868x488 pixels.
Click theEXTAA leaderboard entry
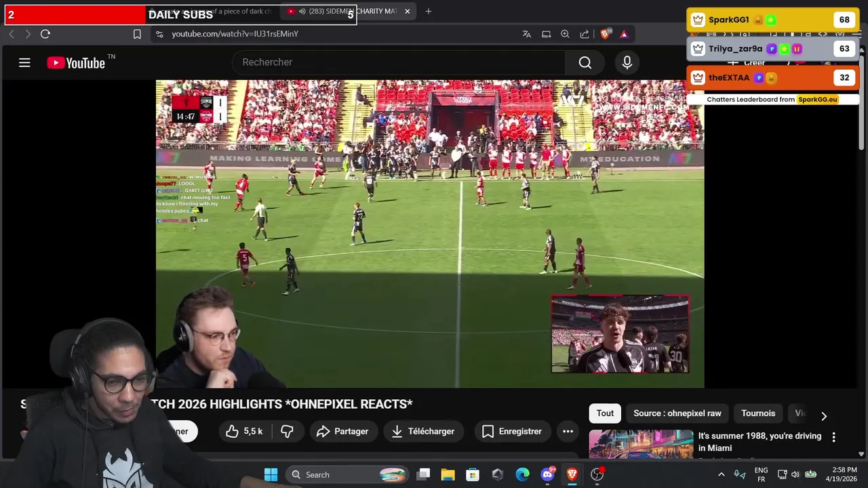point(773,78)
